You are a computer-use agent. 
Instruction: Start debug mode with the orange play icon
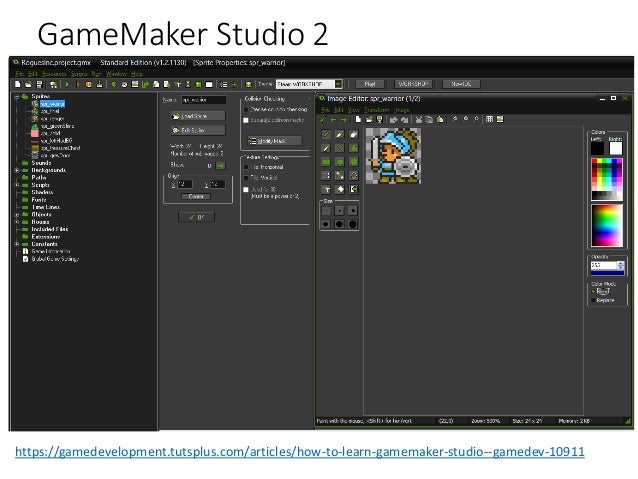pyautogui.click(x=78, y=84)
